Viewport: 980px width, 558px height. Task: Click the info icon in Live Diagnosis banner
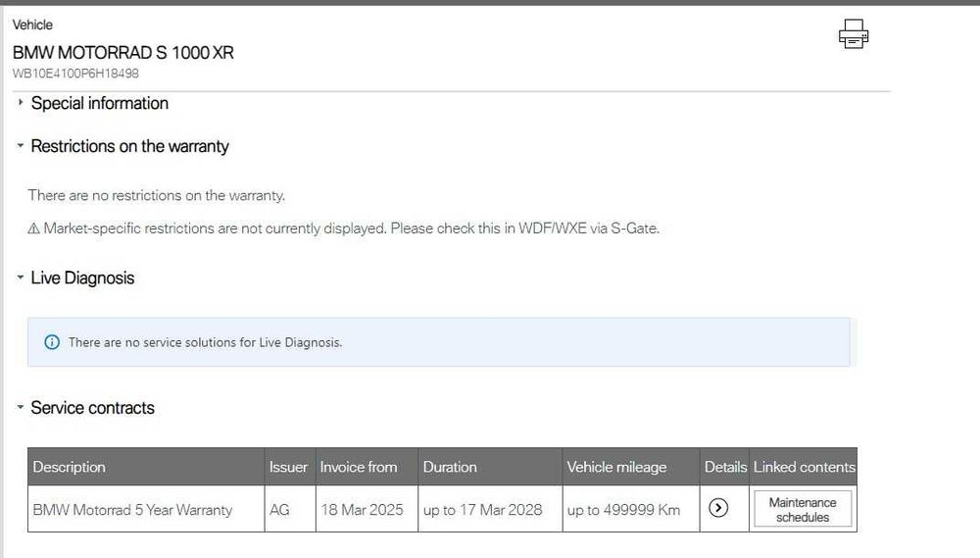click(x=52, y=342)
